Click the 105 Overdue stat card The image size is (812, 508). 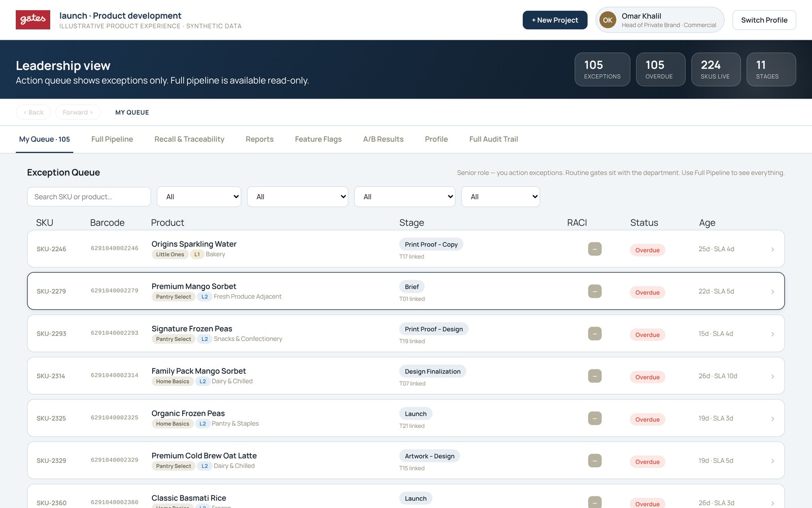[x=660, y=70]
